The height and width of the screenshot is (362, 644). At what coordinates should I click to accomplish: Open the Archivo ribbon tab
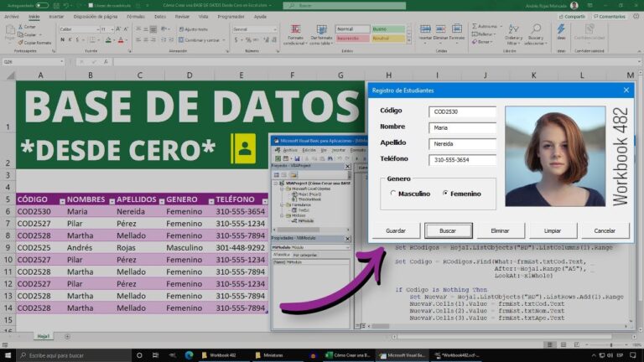(x=12, y=17)
